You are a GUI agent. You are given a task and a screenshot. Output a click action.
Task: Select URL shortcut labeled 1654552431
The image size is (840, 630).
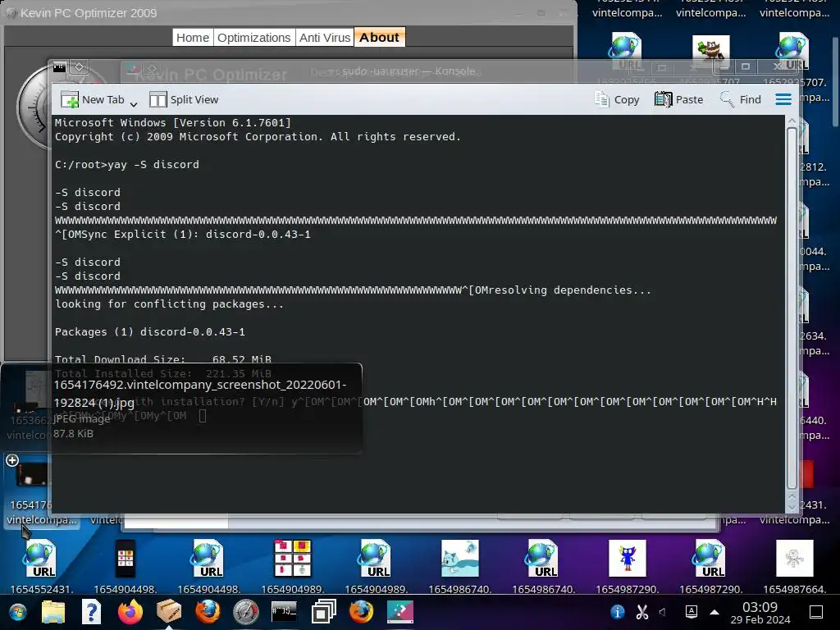coord(41,567)
